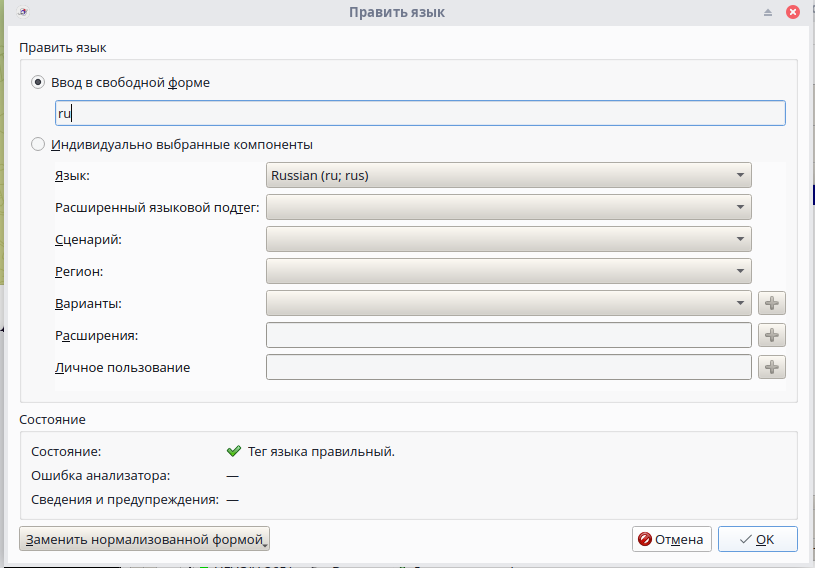The height and width of the screenshot is (568, 815).
Task: Confirm with the OK button
Action: [757, 539]
